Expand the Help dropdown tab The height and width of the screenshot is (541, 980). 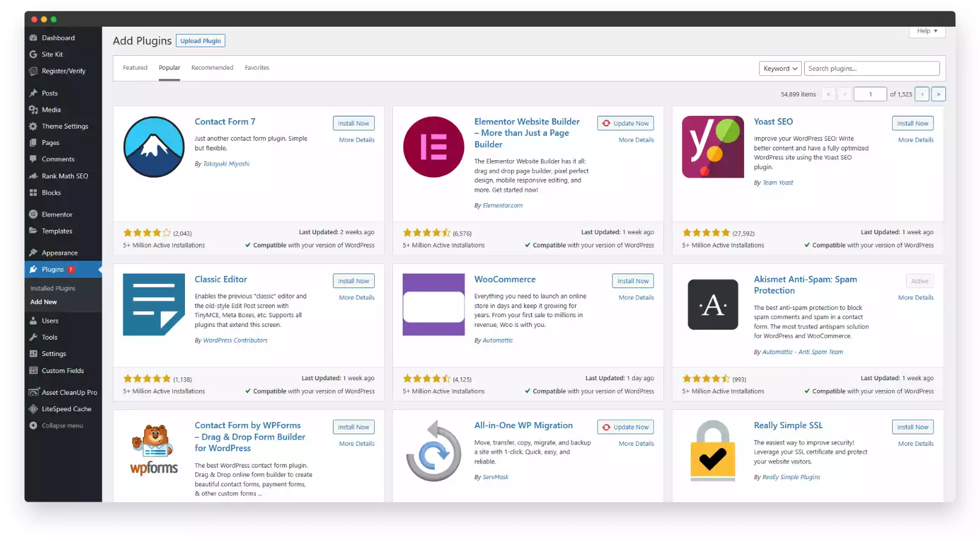point(927,31)
